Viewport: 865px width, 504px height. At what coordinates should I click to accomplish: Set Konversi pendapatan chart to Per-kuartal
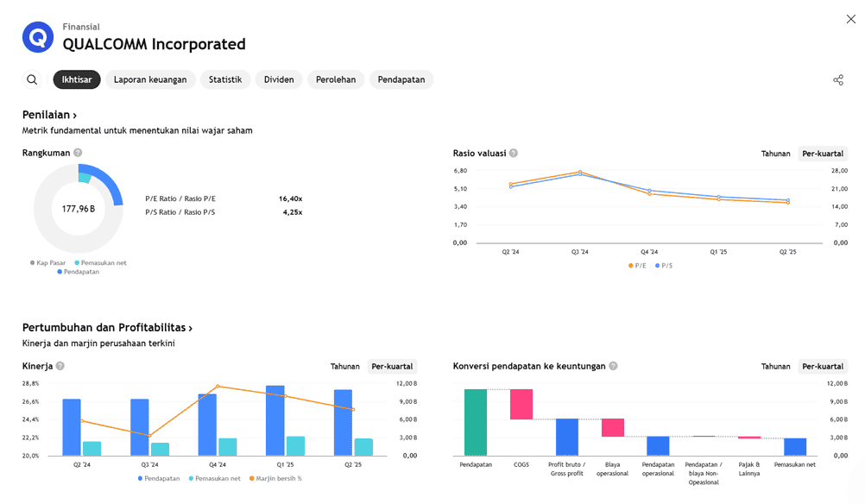[823, 366]
